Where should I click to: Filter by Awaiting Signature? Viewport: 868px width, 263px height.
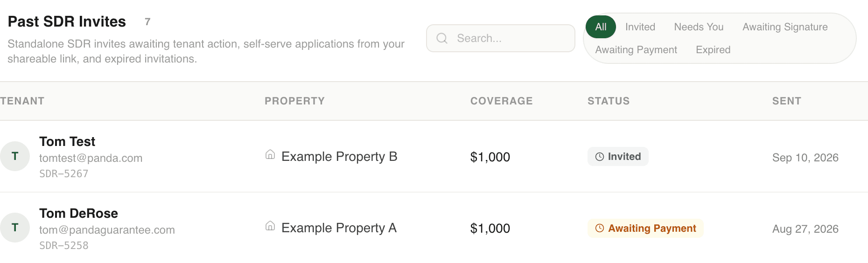785,27
